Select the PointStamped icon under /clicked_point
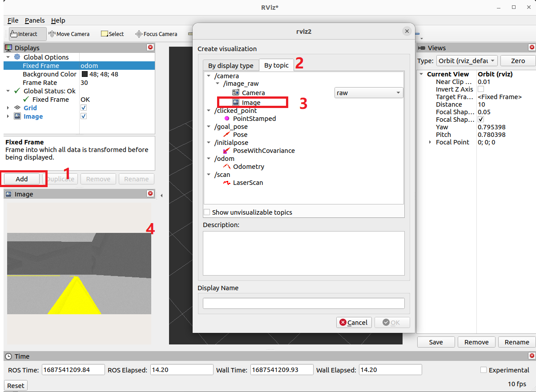The height and width of the screenshot is (392, 536). pyautogui.click(x=227, y=119)
